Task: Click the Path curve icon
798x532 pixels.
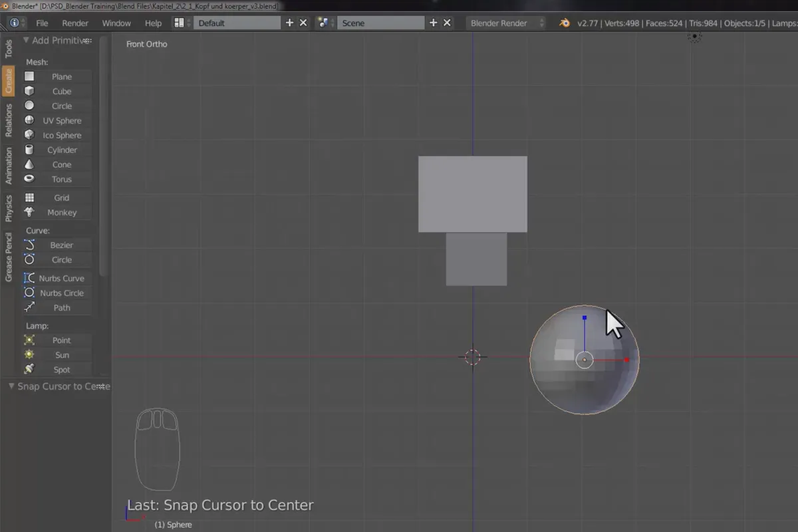Action: pyautogui.click(x=29, y=307)
